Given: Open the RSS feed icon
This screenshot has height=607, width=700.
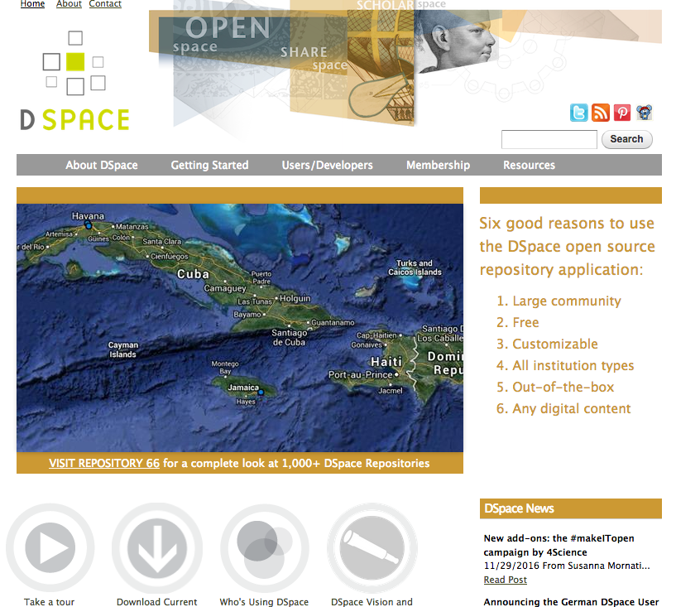Looking at the screenshot, I should click(601, 113).
